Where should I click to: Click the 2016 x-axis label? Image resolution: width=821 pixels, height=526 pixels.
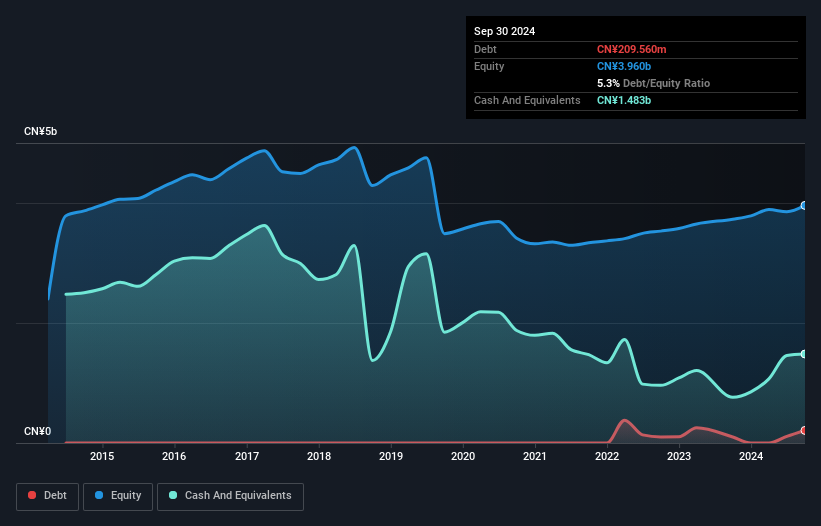point(174,456)
